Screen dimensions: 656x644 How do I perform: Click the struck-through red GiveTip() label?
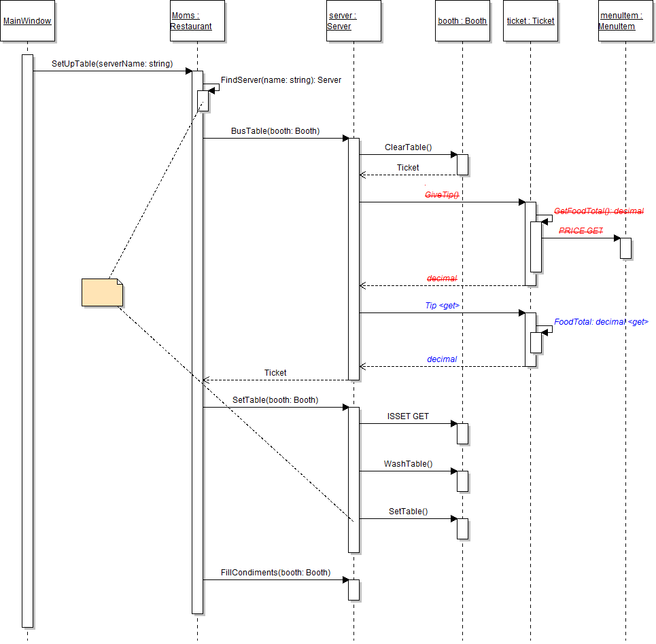tap(442, 195)
